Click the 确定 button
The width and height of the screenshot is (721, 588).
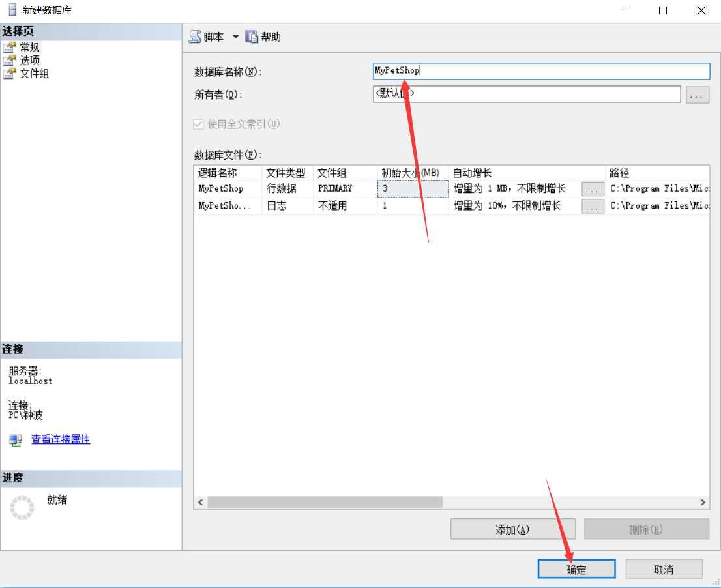577,569
